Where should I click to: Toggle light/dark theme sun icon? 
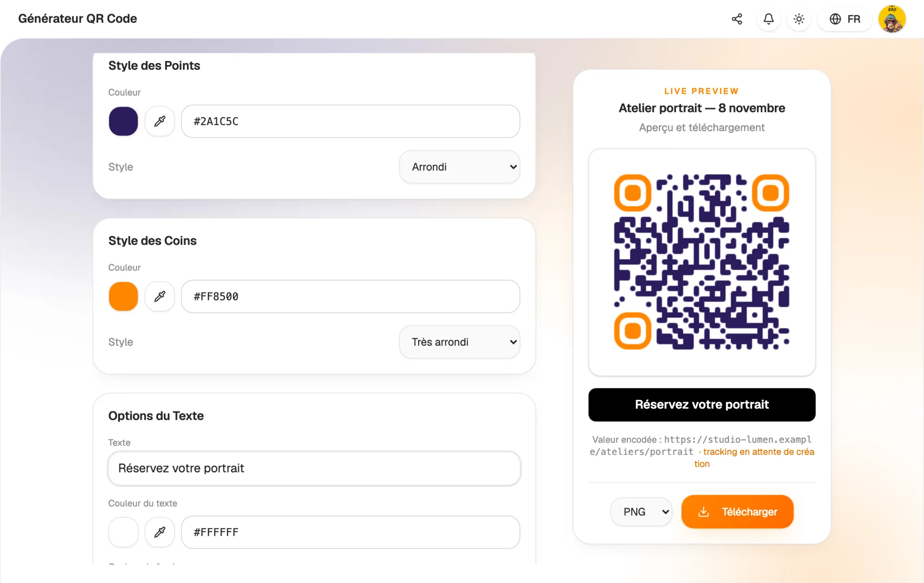pos(799,19)
